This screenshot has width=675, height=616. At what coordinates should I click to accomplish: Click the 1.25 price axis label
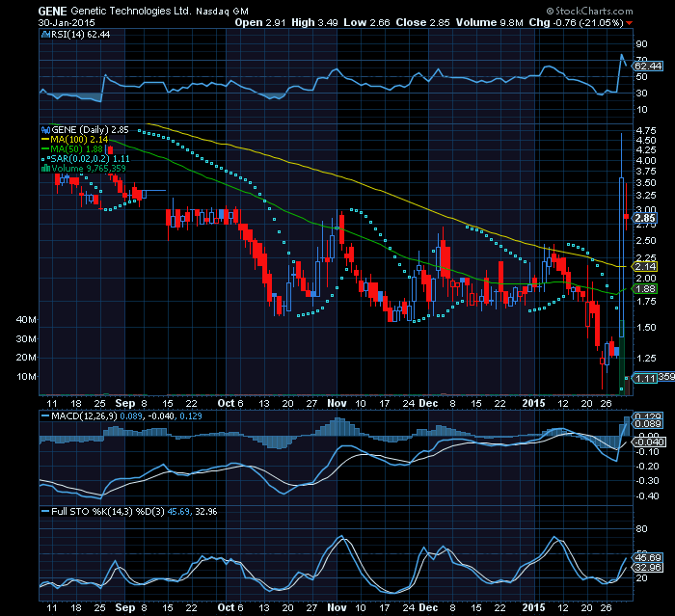646,359
